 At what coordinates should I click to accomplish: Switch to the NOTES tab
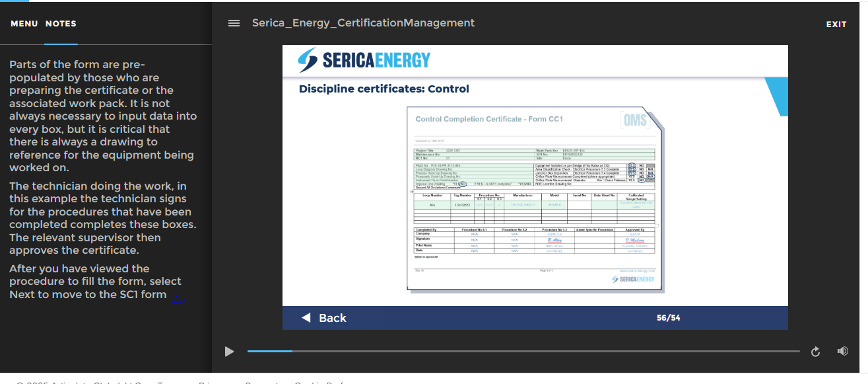click(61, 24)
